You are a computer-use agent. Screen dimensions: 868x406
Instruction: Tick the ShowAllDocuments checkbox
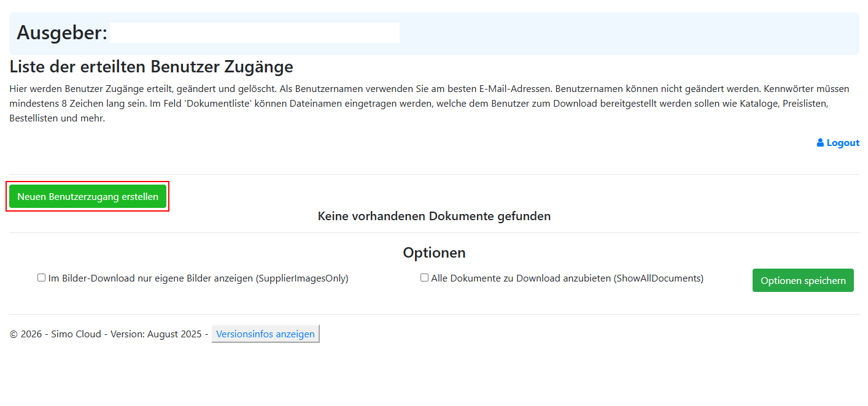tap(424, 278)
